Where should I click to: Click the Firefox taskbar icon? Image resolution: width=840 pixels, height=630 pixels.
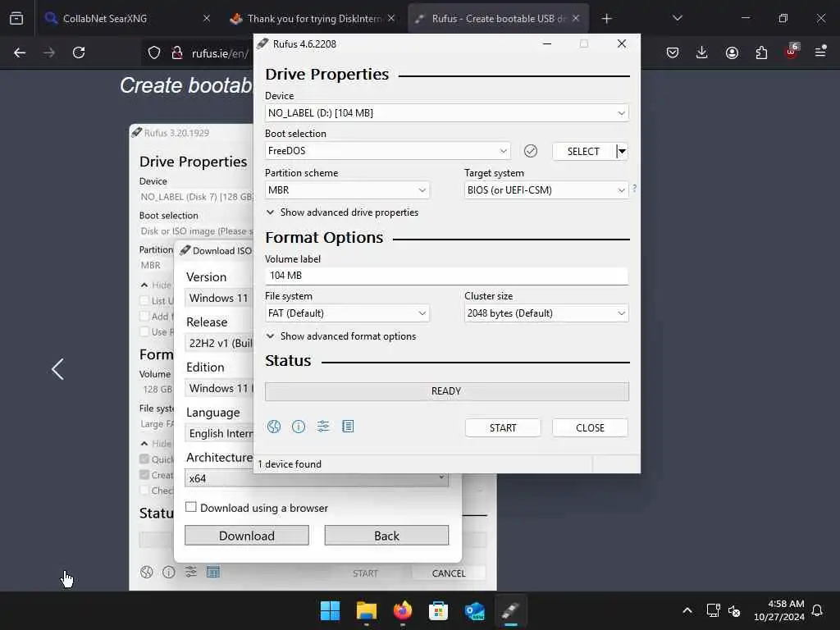[x=402, y=610]
